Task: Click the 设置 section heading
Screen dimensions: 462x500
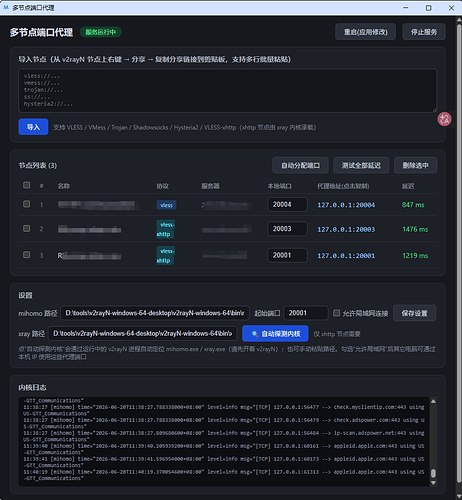Action: 25,295
